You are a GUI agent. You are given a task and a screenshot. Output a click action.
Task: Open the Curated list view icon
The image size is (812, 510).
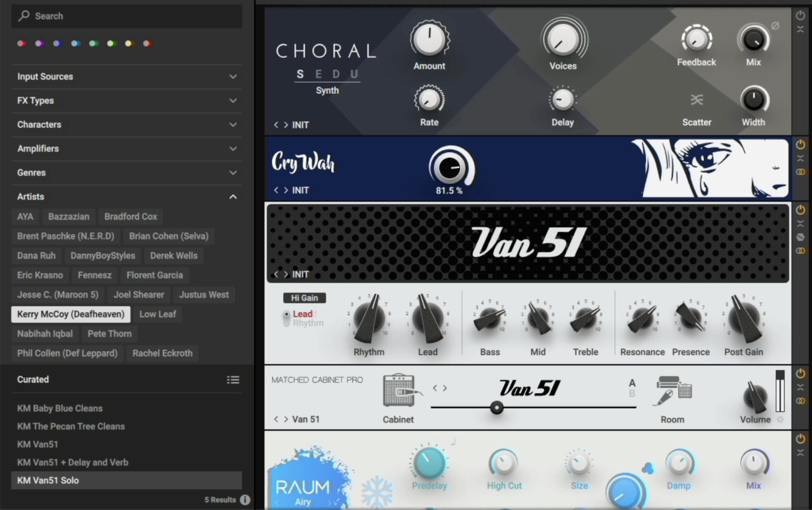coord(233,380)
